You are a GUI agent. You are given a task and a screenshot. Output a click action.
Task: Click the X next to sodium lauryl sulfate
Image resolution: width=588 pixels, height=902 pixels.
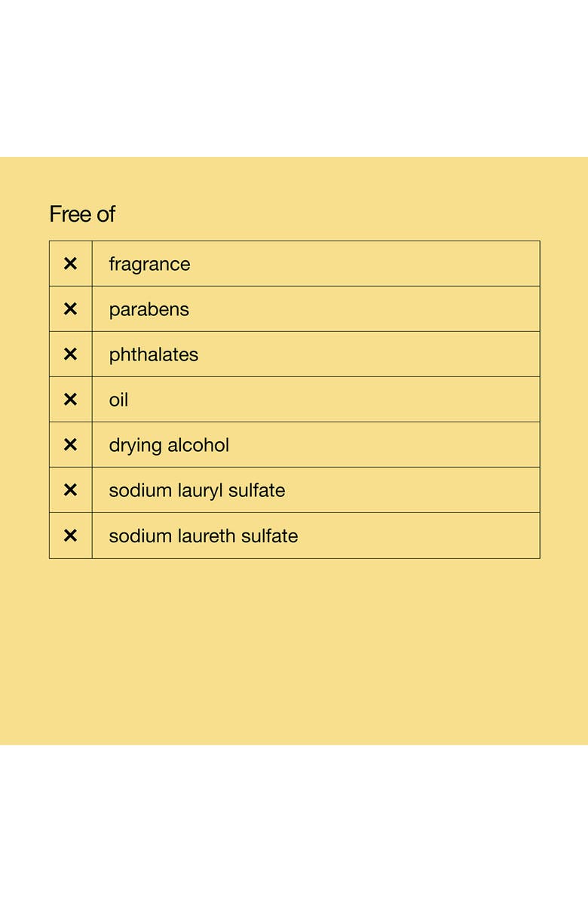pyautogui.click(x=70, y=490)
